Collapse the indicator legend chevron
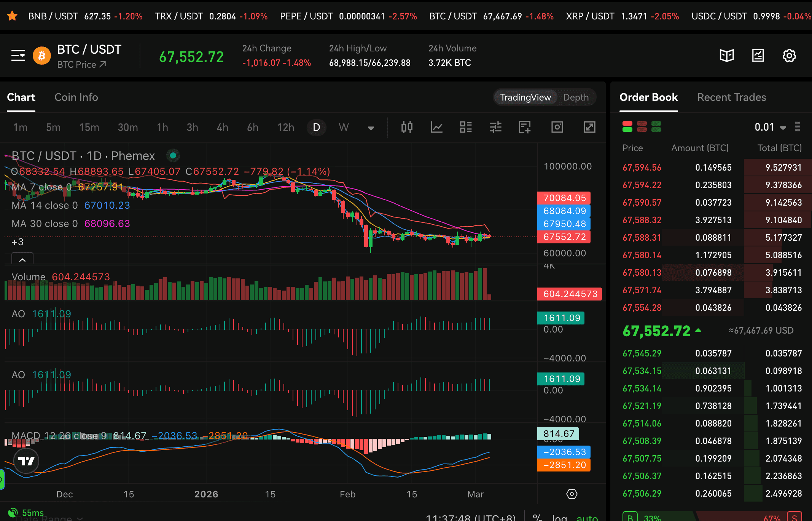Screen dimensions: 812x521 22,260
